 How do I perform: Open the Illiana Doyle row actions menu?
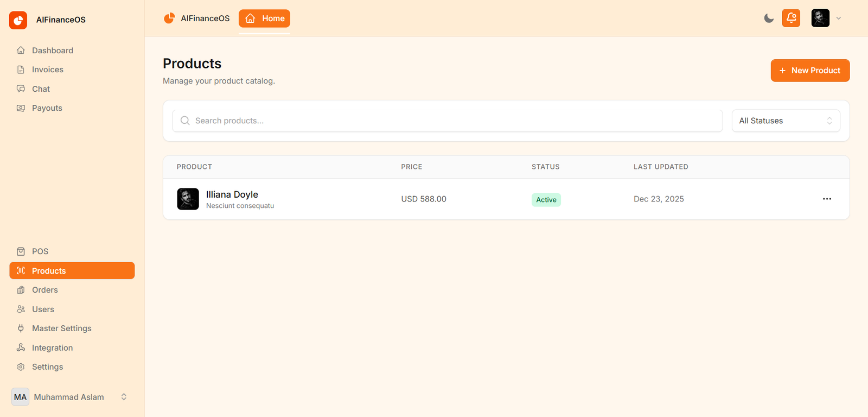[x=827, y=199]
